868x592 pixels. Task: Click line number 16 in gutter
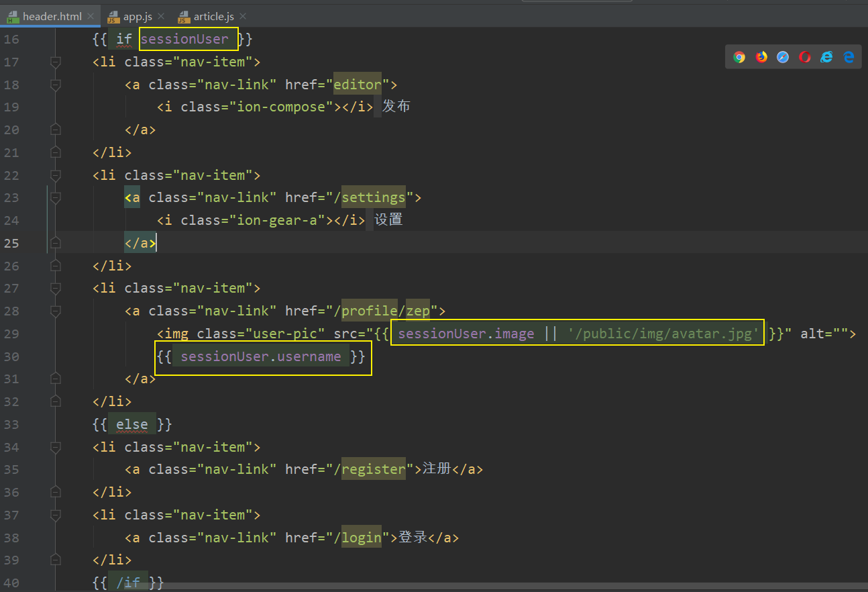pyautogui.click(x=11, y=40)
